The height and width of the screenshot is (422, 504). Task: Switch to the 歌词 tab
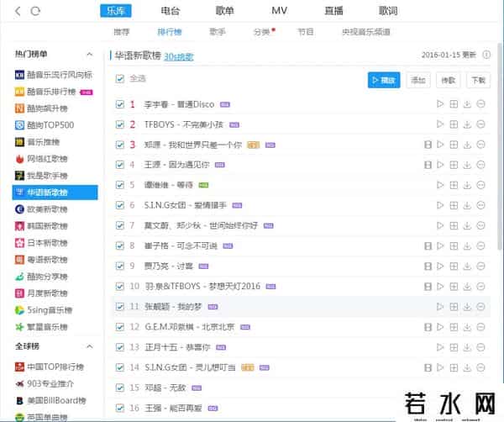tap(388, 11)
